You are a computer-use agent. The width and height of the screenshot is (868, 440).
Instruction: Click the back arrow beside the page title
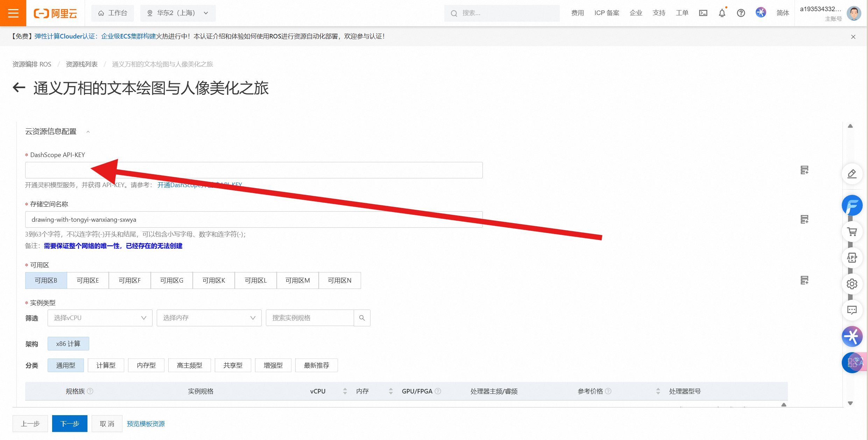click(19, 87)
